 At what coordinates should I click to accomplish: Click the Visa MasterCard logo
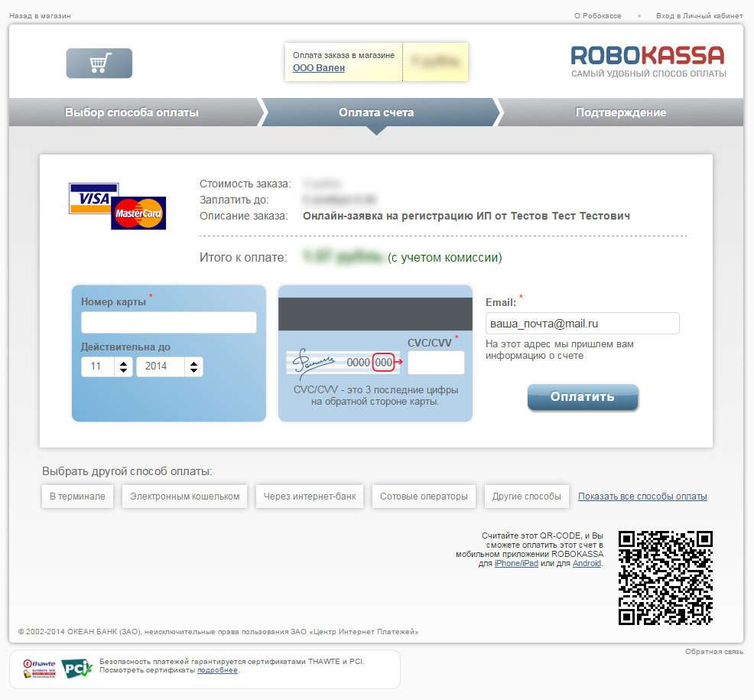tap(117, 206)
